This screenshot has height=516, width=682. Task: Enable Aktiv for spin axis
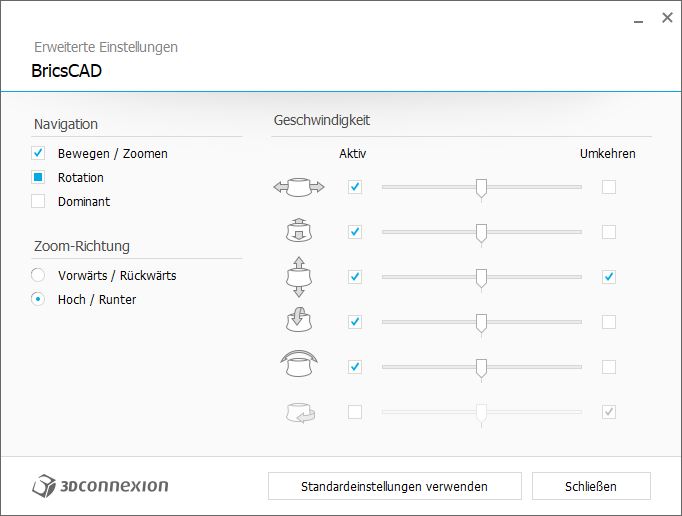(355, 412)
